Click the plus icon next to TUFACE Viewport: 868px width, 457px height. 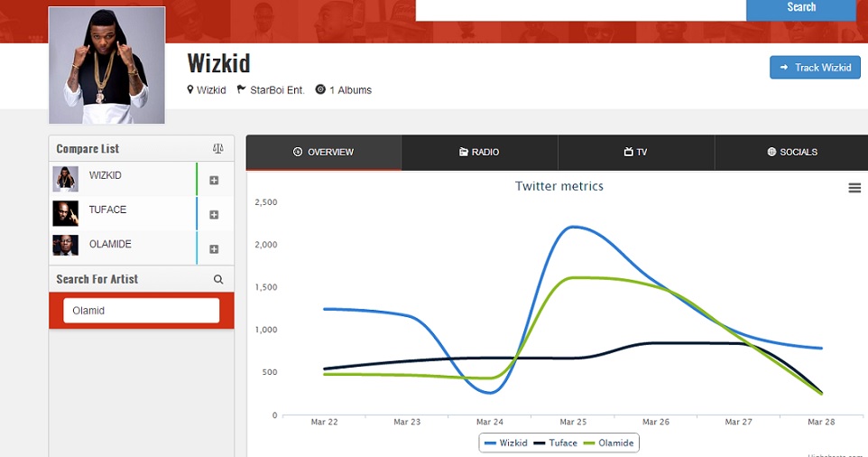[214, 215]
